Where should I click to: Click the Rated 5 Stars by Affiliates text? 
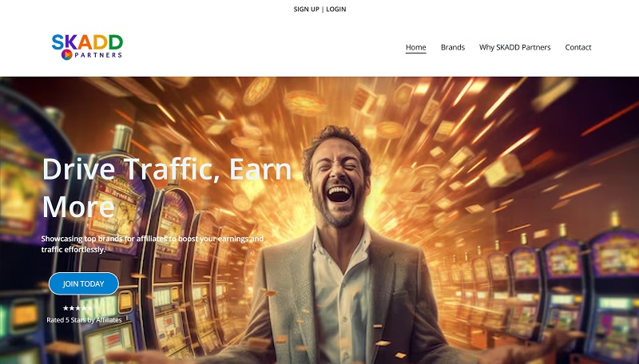[84, 320]
